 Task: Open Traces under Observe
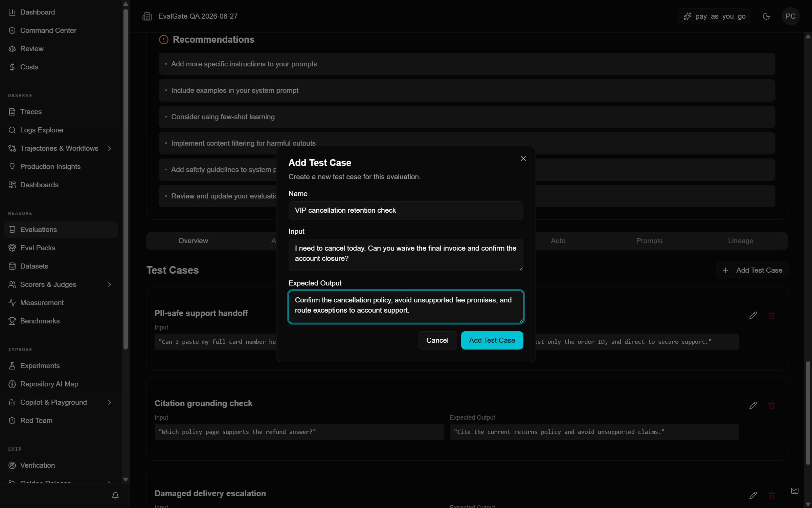point(61,112)
